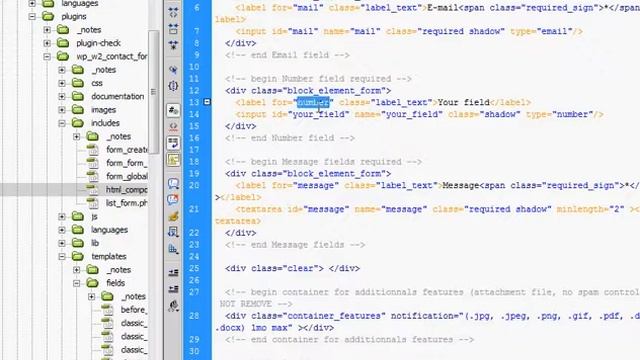
Task: Toggle Syntax Error Alerts info bar
Action: point(173,160)
